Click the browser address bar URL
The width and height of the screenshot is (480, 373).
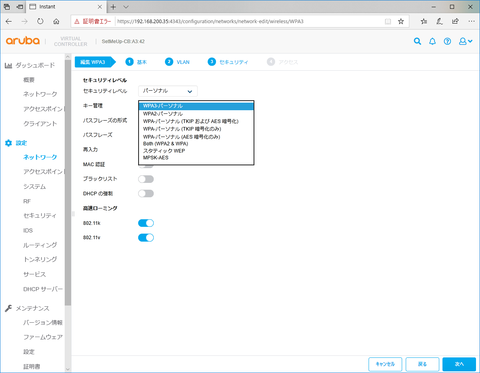pos(210,21)
